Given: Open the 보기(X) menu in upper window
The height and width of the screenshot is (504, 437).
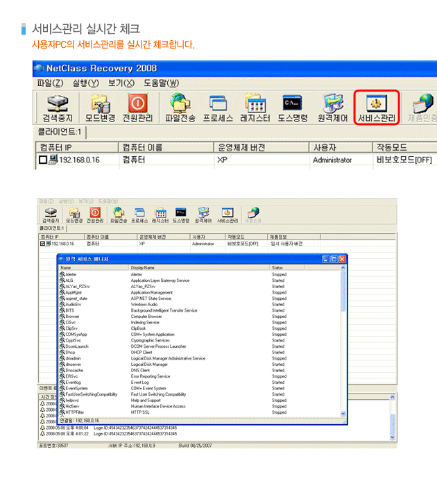Looking at the screenshot, I should point(121,83).
